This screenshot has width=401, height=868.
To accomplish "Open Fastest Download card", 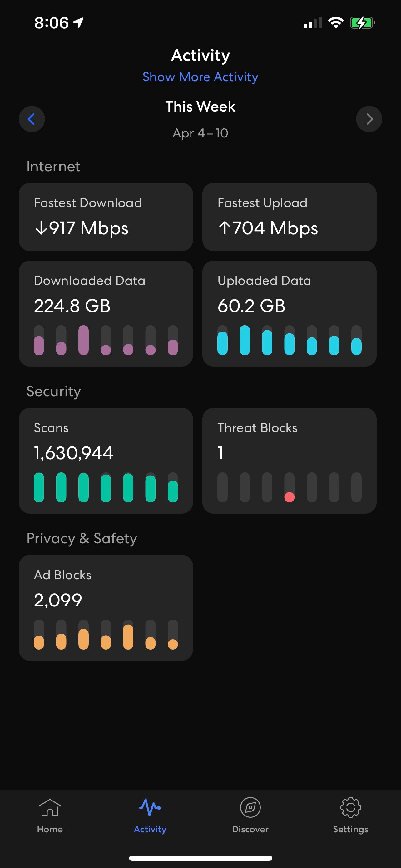I will (106, 217).
